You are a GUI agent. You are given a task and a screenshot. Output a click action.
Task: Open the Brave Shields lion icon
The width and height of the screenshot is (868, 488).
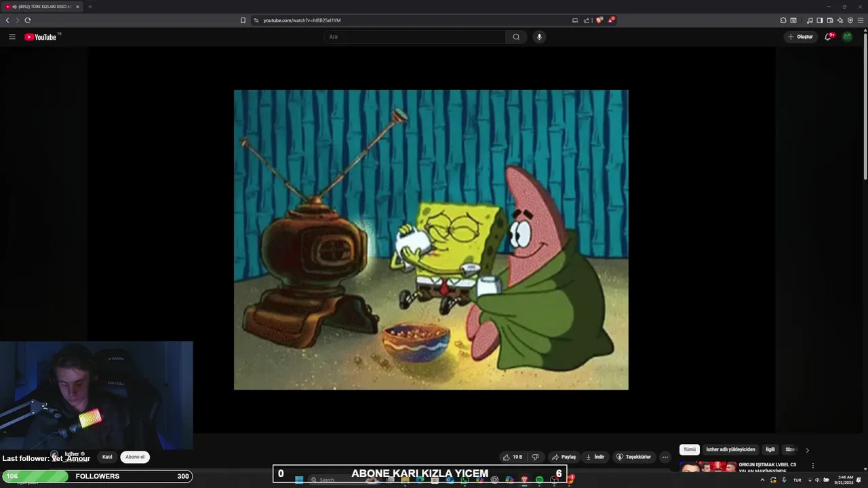(599, 20)
